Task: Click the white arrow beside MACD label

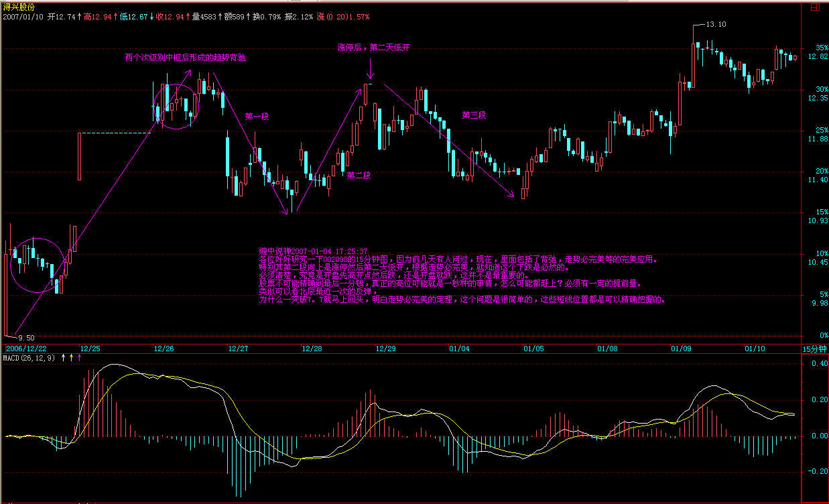Action: click(64, 358)
